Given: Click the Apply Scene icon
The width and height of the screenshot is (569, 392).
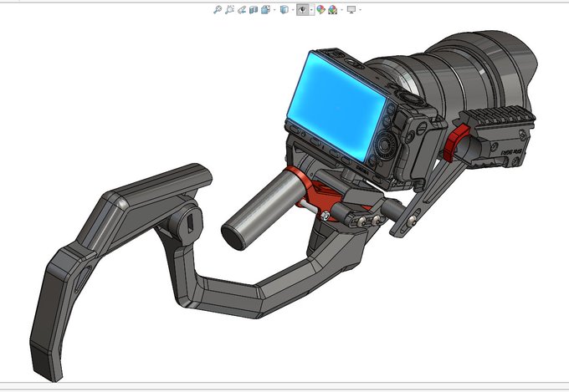Looking at the screenshot, I should pos(332,10).
